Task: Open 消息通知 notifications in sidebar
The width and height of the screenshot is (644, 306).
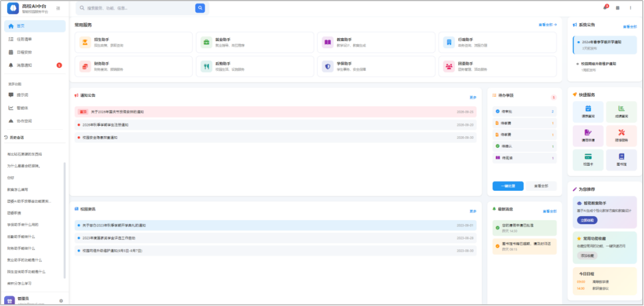Action: (x=35, y=65)
